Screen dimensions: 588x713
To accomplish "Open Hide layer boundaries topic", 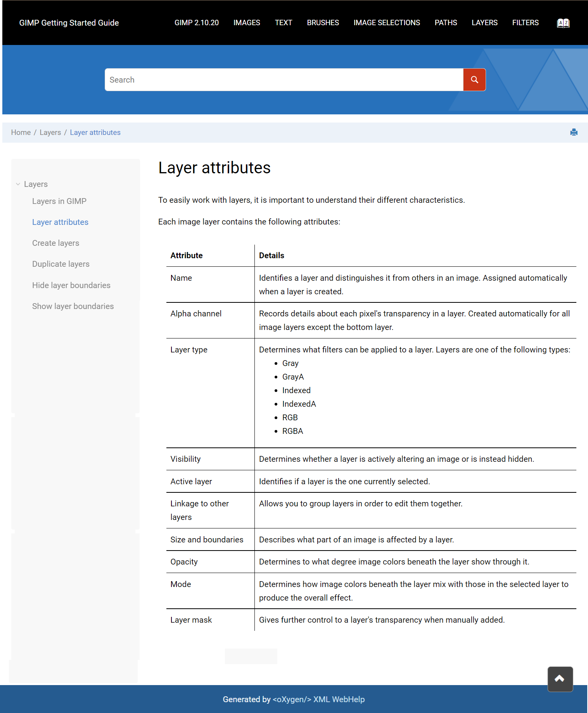I will [x=71, y=285].
